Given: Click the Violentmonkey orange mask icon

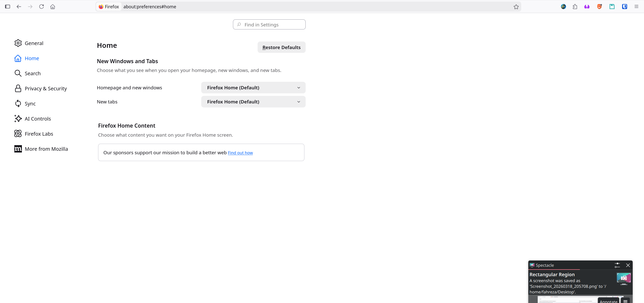Looking at the screenshot, I should [x=599, y=7].
